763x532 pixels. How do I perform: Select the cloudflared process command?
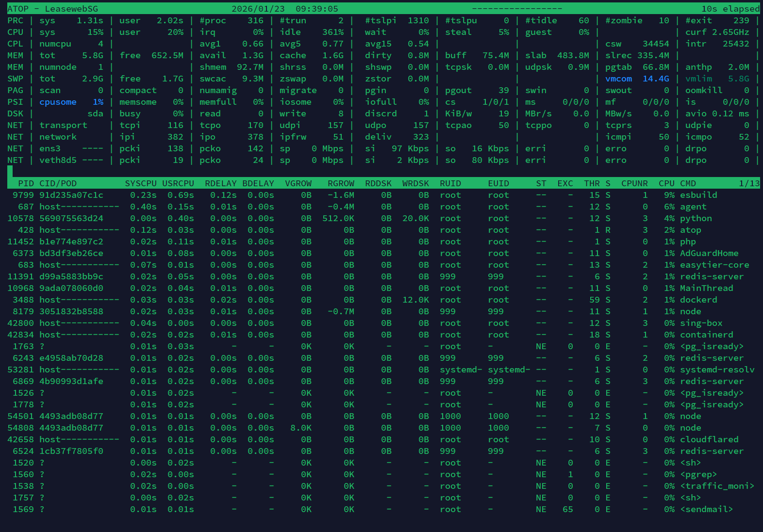(709, 439)
